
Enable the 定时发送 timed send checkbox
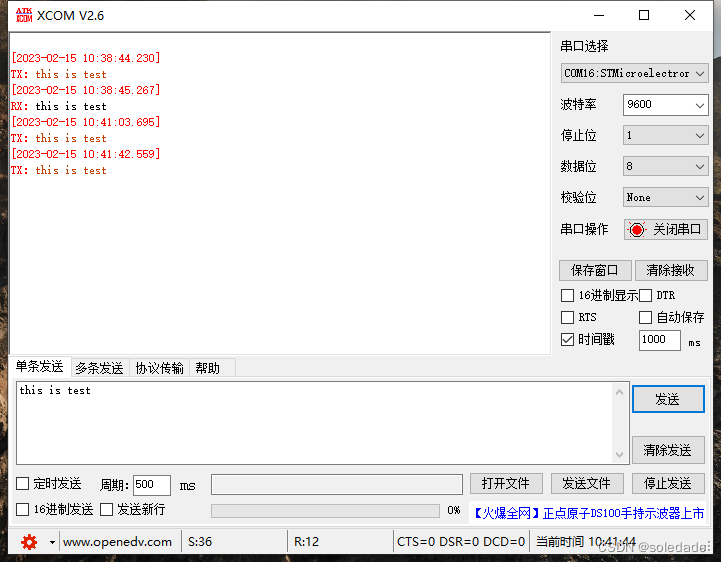pyautogui.click(x=23, y=483)
